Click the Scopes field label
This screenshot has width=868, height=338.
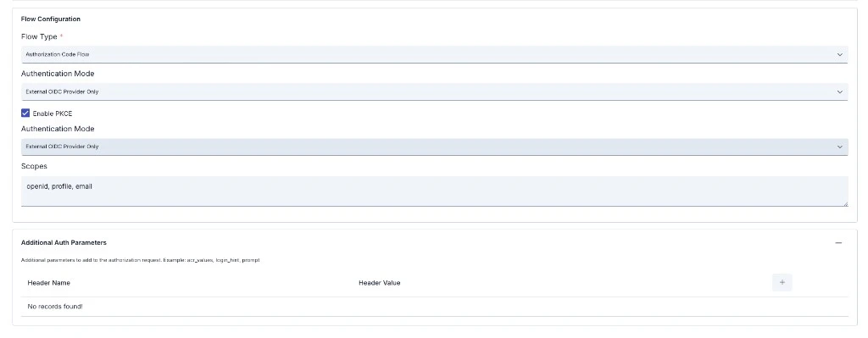(x=34, y=166)
